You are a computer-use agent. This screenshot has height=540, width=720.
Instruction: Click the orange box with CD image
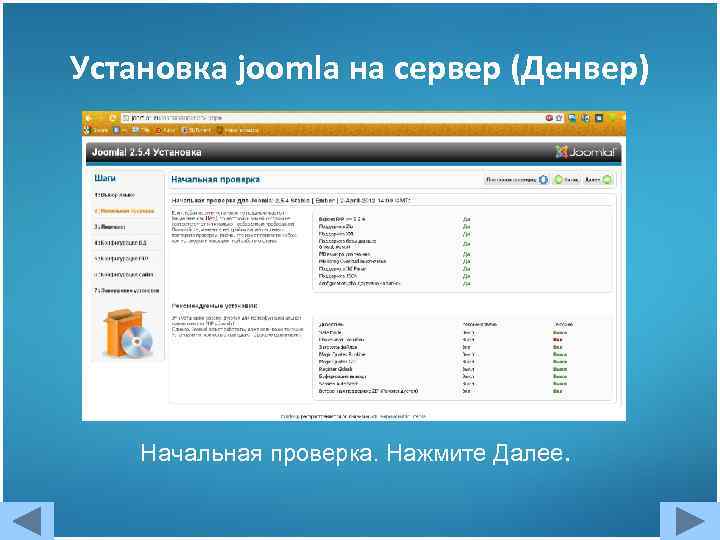(x=128, y=334)
